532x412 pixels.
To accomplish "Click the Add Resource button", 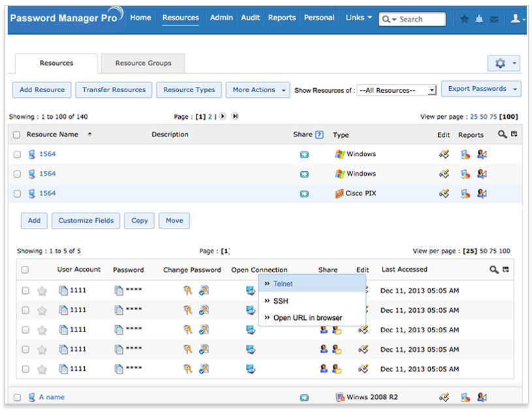I will [42, 90].
